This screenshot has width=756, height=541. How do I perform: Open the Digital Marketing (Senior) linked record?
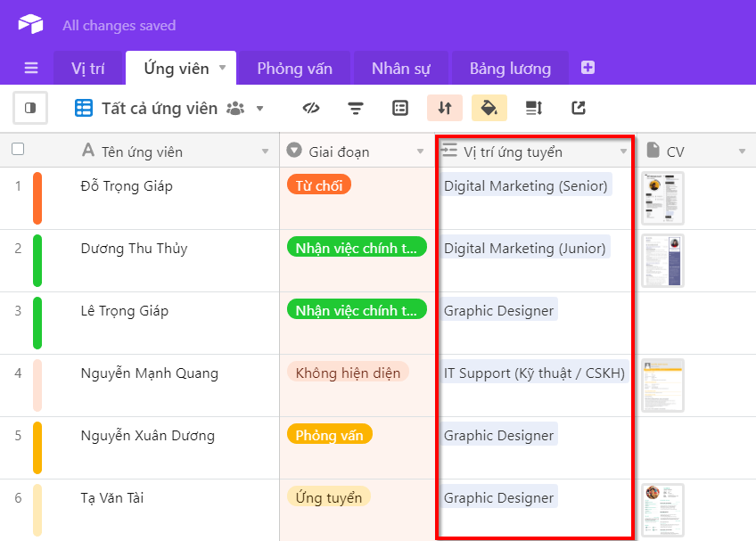pyautogui.click(x=526, y=185)
